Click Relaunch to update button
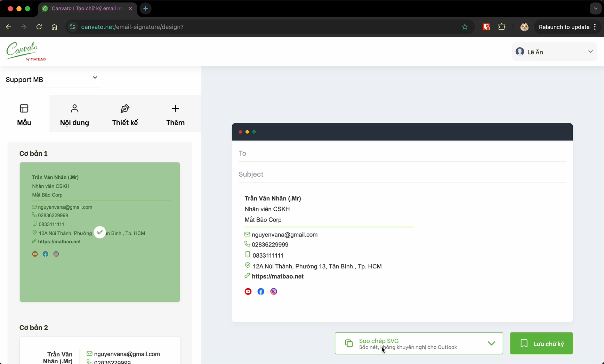Viewport: 604px width, 364px height. click(564, 27)
